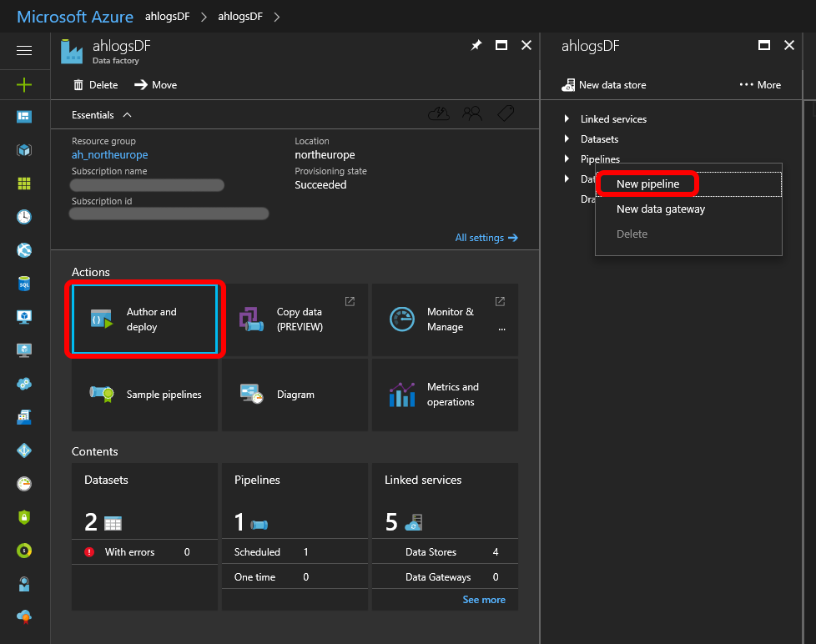Click the green circle sidebar icon

(24, 551)
